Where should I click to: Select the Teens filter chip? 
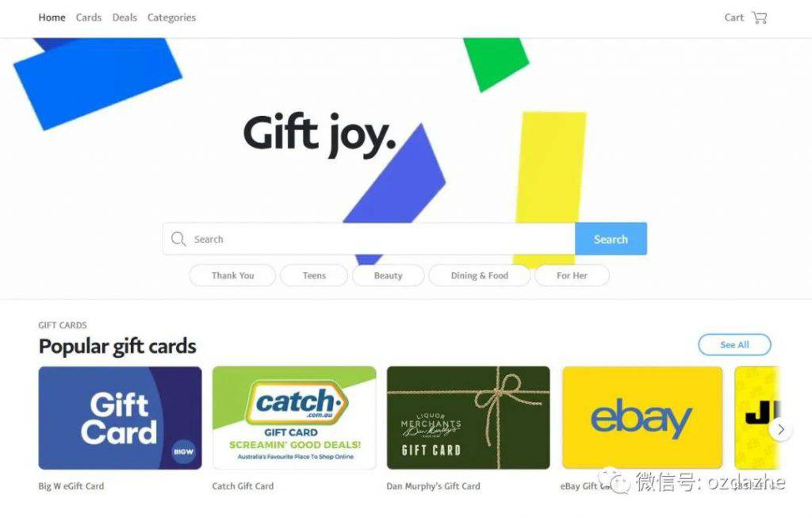point(314,275)
